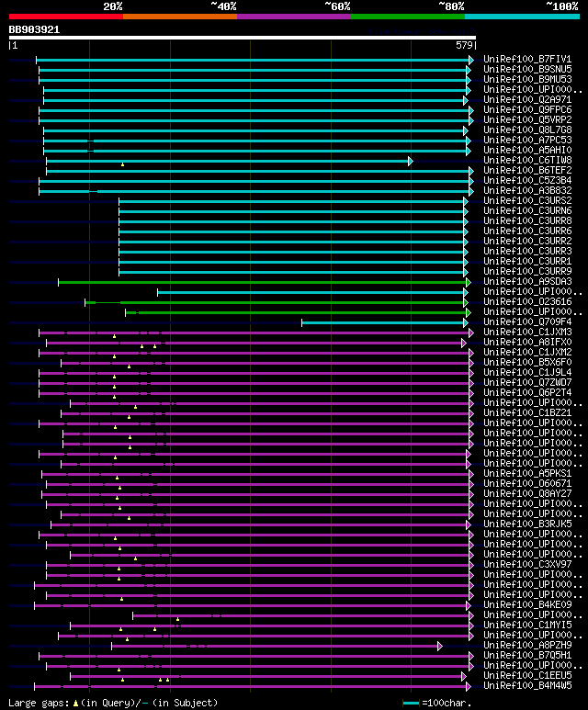Image resolution: width=588 pixels, height=710 pixels.
Task: Choose subject UniRef100_B7Q5H1
Action: click(x=527, y=655)
